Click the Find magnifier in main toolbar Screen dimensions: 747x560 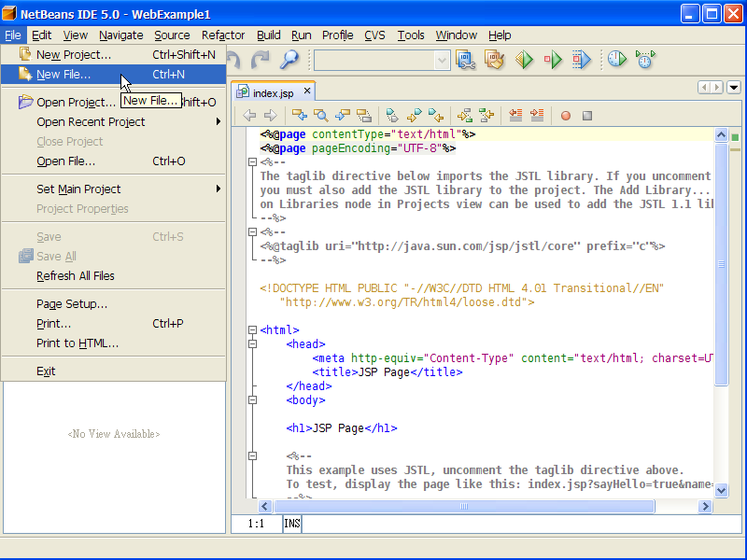pos(289,60)
